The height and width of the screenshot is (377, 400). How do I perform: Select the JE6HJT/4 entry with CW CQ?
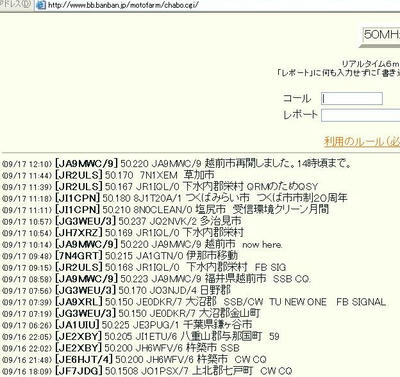click(x=134, y=359)
